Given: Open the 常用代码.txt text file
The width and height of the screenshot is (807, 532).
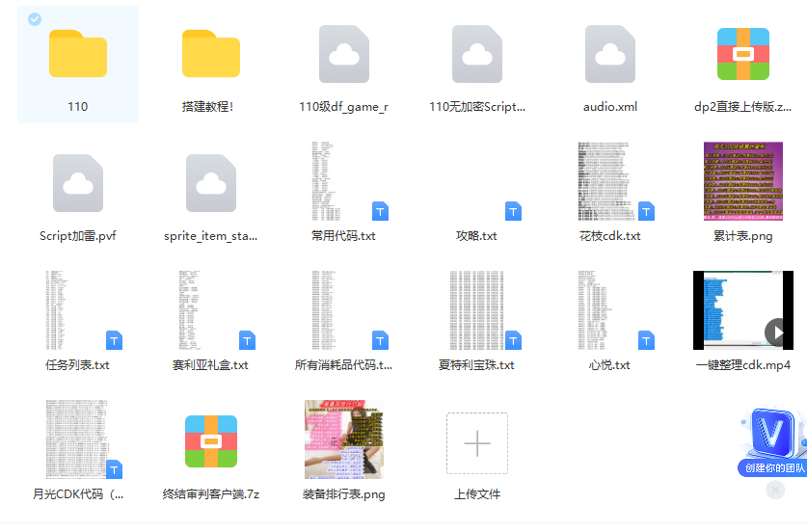Looking at the screenshot, I should 344,182.
